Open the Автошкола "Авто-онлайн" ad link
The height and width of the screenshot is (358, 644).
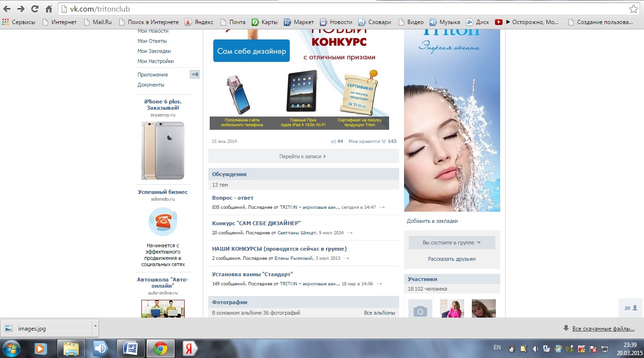tap(163, 282)
